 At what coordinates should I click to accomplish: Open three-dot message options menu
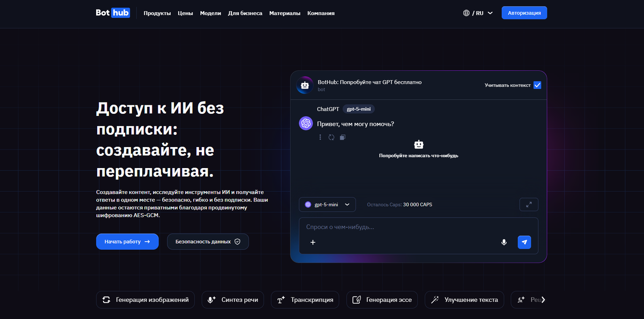[x=320, y=137]
